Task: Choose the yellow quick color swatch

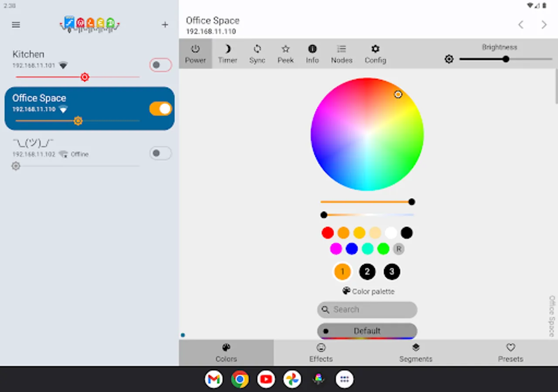Action: pyautogui.click(x=359, y=233)
